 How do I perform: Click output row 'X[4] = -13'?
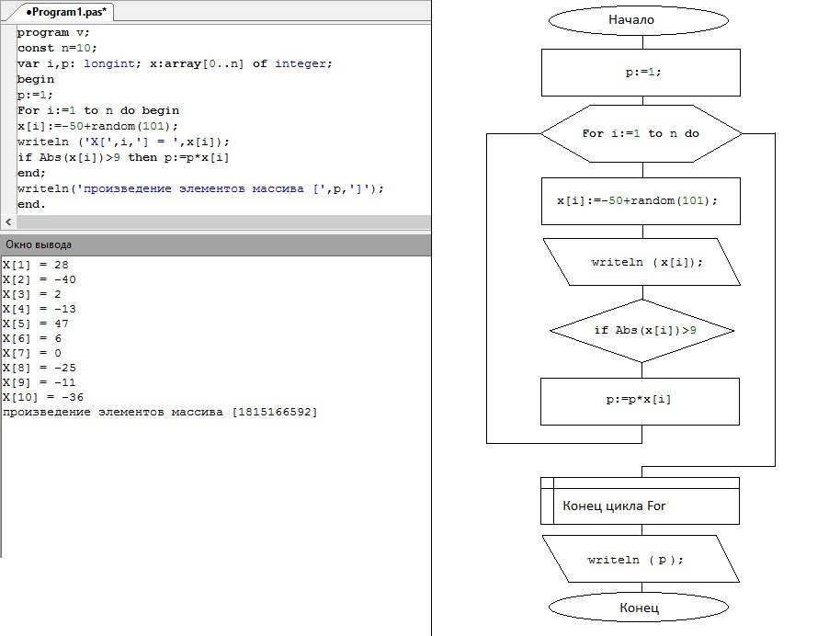[x=40, y=309]
